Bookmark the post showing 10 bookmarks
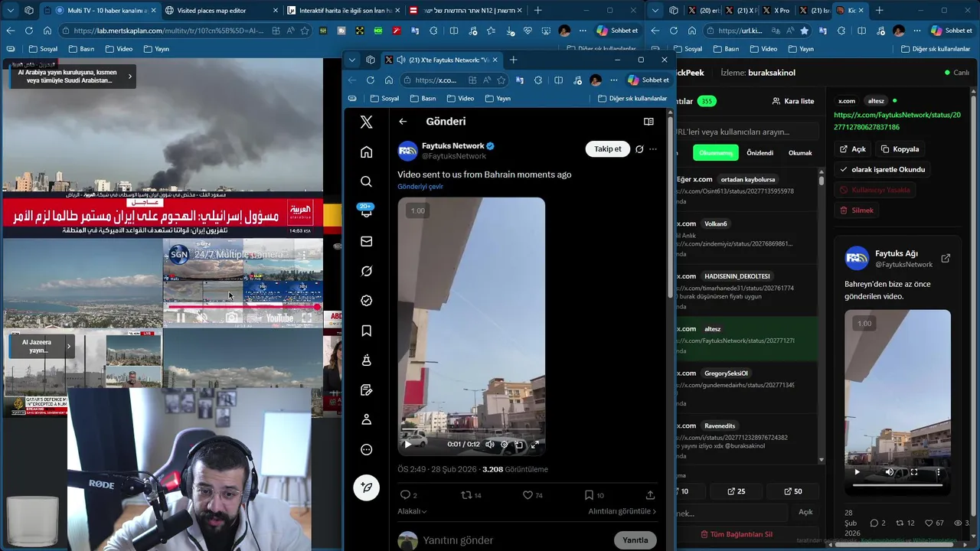 pyautogui.click(x=589, y=495)
